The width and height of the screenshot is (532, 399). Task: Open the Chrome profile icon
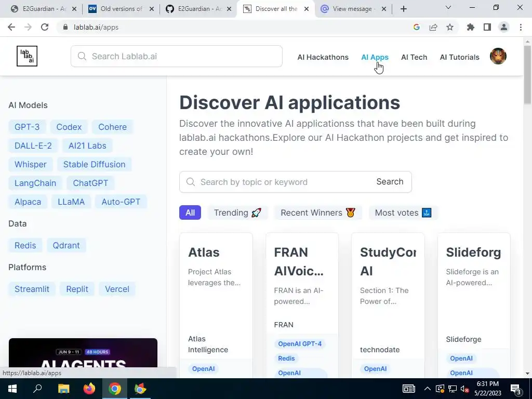point(504,27)
